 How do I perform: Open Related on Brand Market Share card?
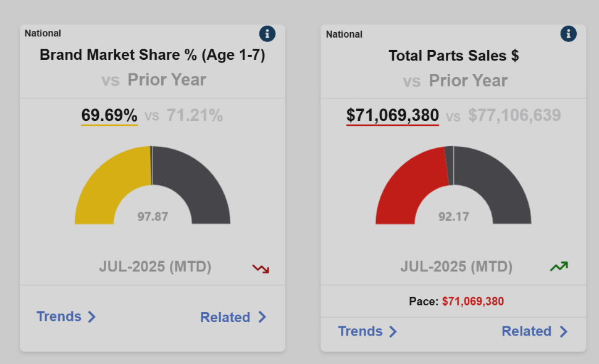point(225,317)
